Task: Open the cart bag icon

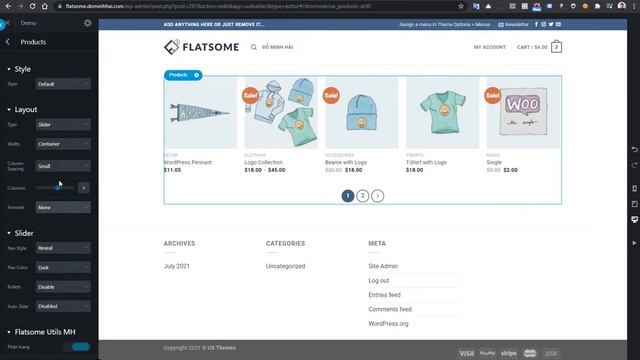Action: pyautogui.click(x=556, y=47)
